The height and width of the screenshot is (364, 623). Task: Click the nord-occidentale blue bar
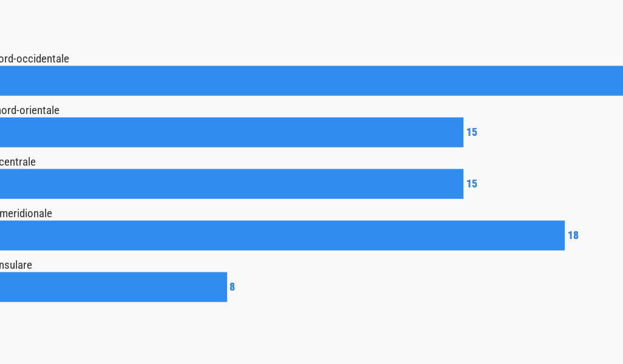[311, 81]
